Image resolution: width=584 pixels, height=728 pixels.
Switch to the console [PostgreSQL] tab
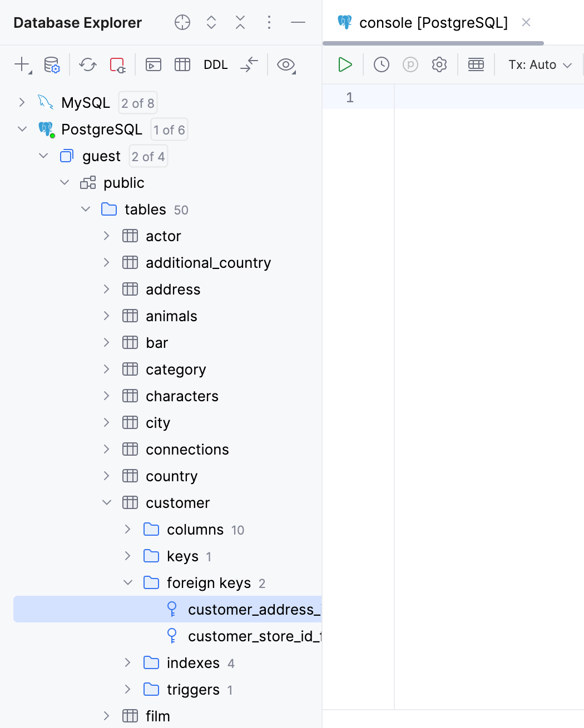click(x=434, y=23)
